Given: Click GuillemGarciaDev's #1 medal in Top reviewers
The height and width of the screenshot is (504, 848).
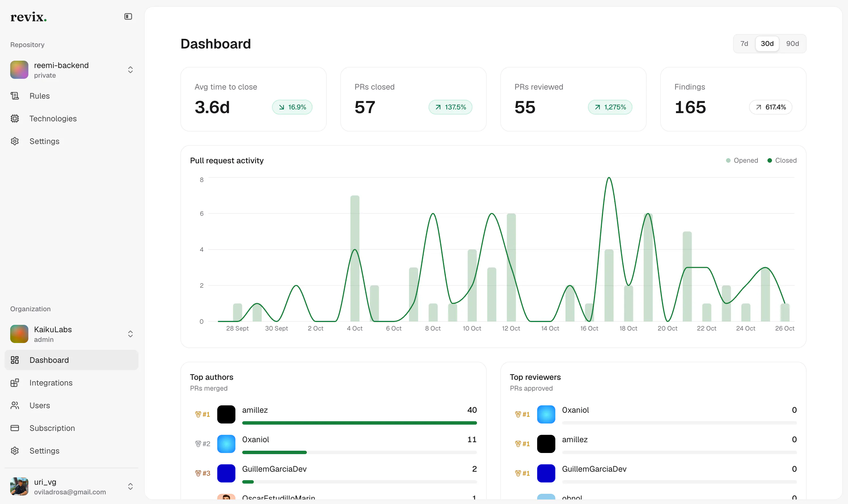Looking at the screenshot, I should (x=522, y=473).
